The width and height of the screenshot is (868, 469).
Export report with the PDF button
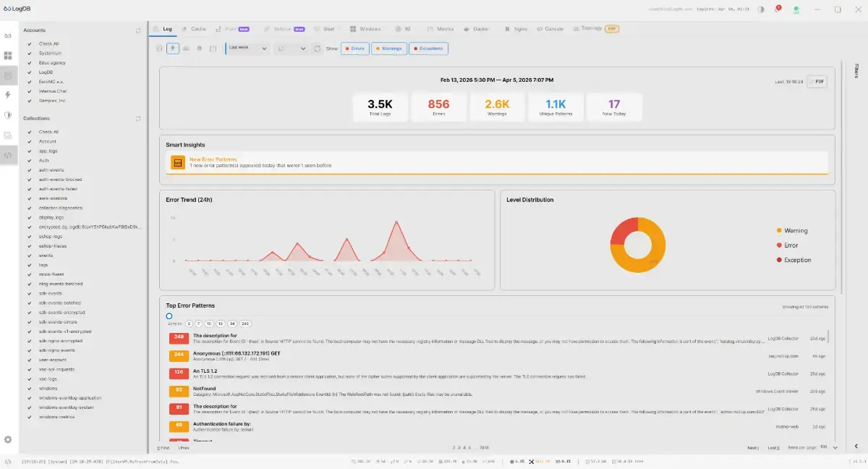817,82
